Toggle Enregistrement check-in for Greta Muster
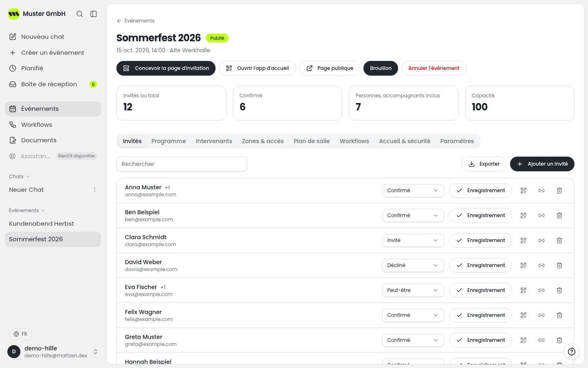The image size is (588, 368). [x=481, y=340]
